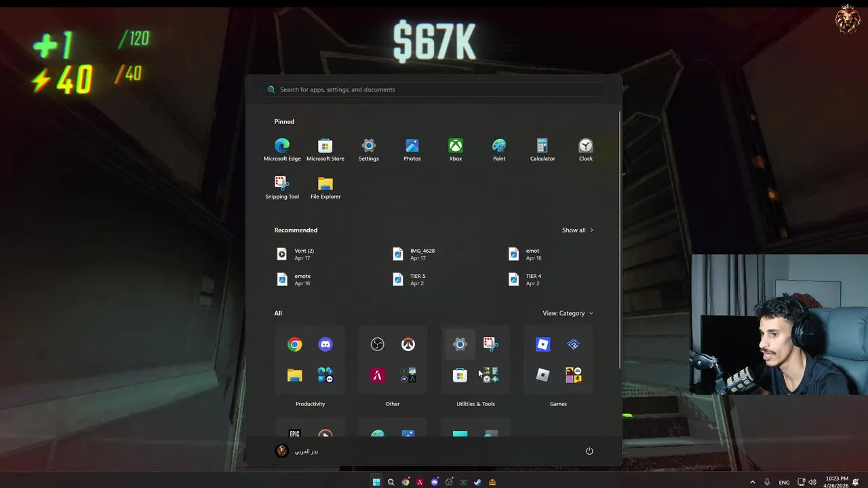Launch the Snipping Tool
Image resolution: width=868 pixels, height=488 pixels.
coord(282,188)
